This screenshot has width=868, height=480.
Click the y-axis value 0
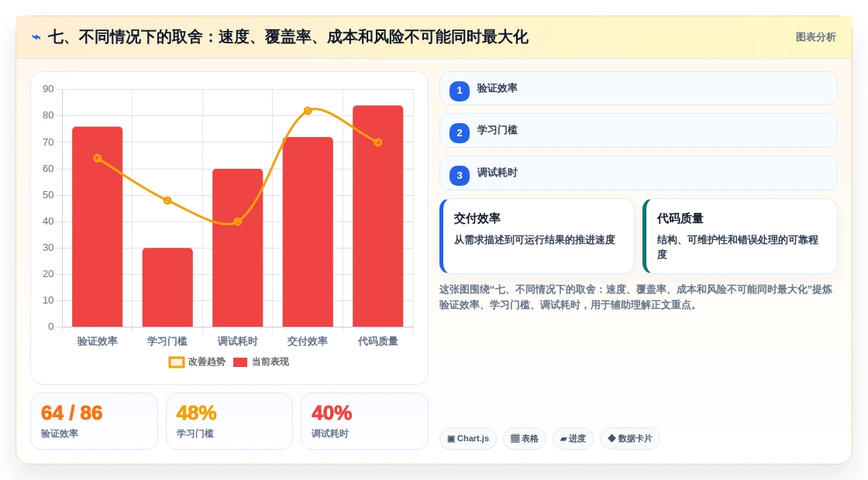pyautogui.click(x=51, y=327)
